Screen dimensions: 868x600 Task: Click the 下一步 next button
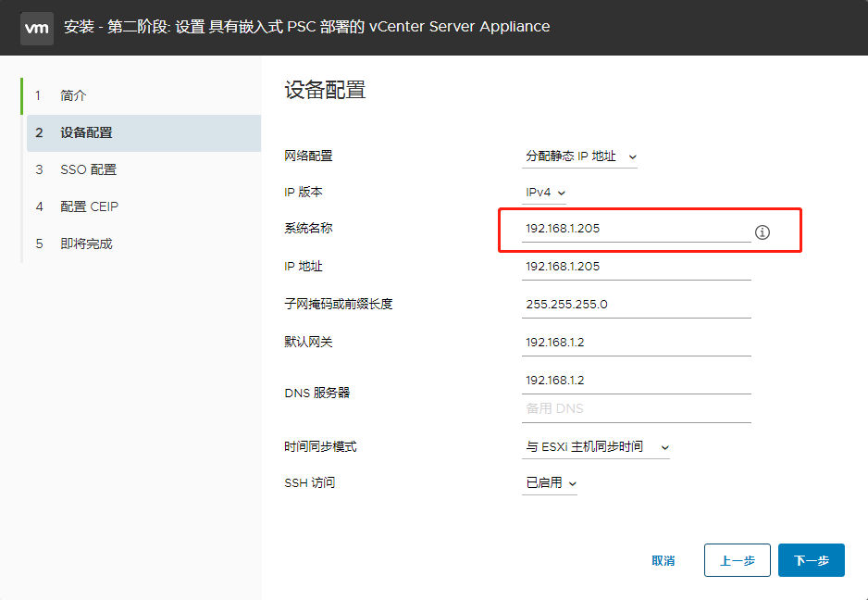tap(812, 561)
